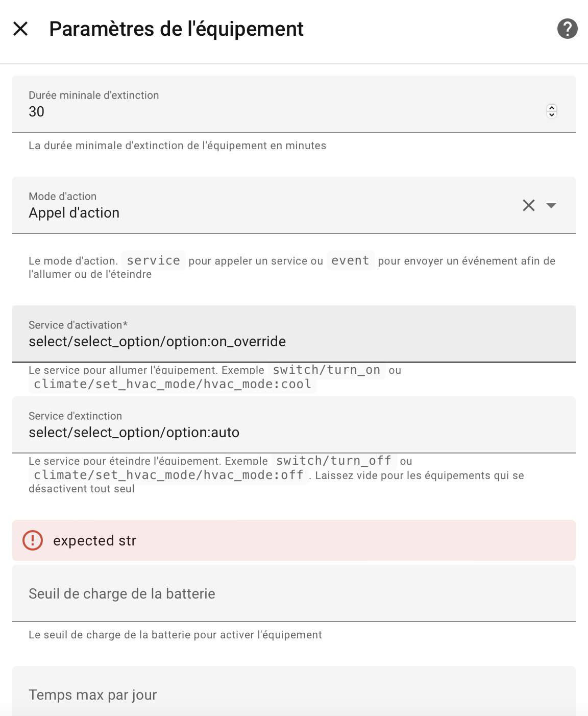The height and width of the screenshot is (716, 588).
Task: Select the 'expected str' error message
Action: pyautogui.click(x=94, y=540)
